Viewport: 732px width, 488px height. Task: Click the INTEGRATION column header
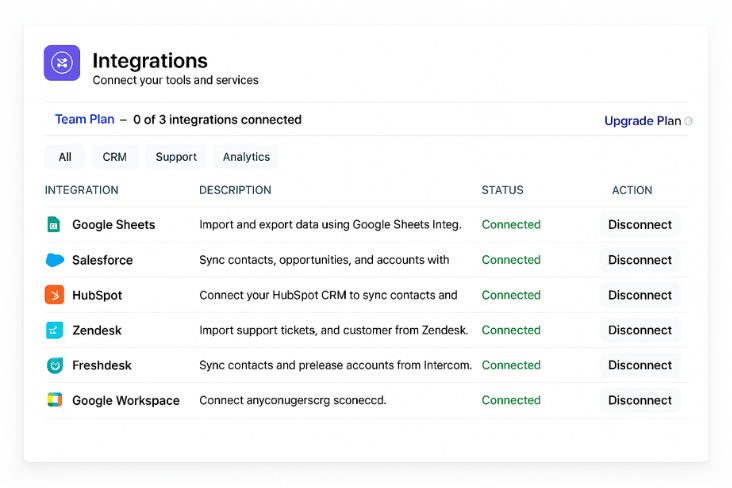(x=82, y=190)
